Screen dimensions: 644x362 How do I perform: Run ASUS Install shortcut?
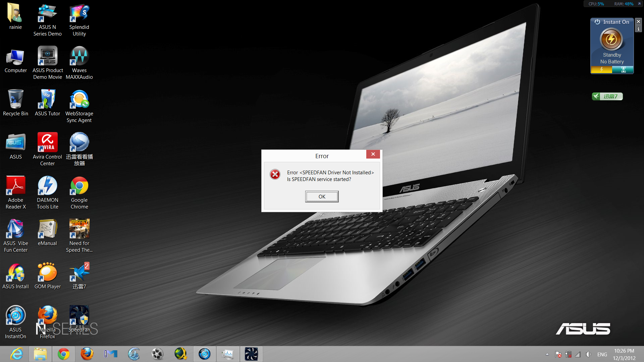click(x=15, y=276)
